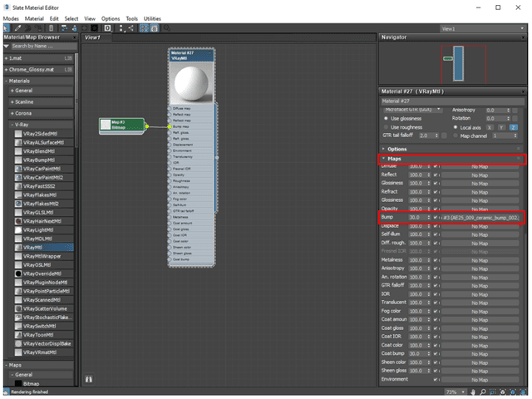Click the GTR tail falloff spinner
The height and width of the screenshot is (399, 532).
tap(436, 135)
